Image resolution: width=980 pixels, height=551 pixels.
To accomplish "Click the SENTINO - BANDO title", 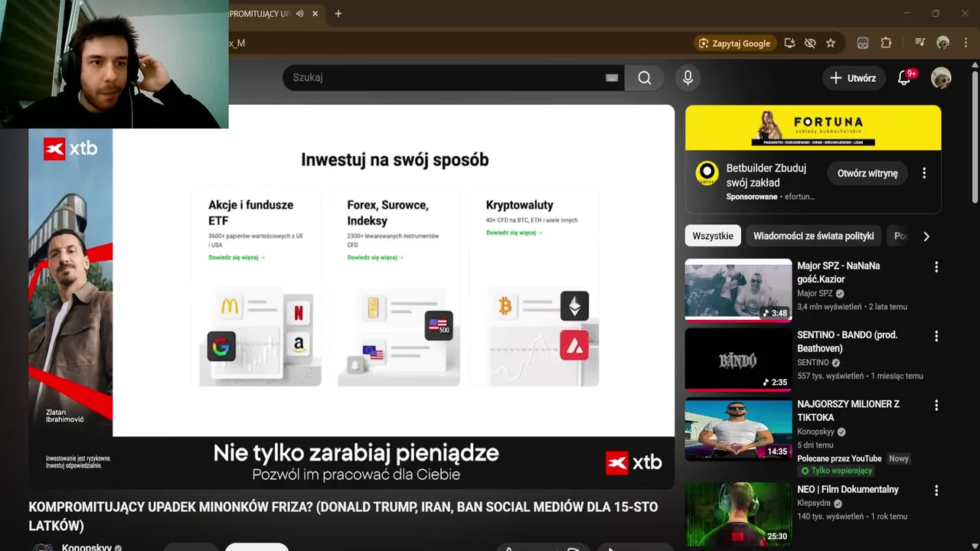I will 847,341.
